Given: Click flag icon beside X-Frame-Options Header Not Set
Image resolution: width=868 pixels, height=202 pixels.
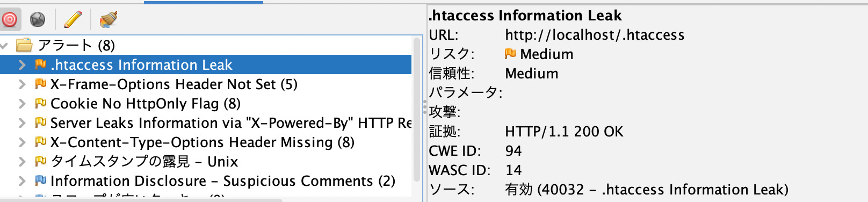Looking at the screenshot, I should click(40, 84).
